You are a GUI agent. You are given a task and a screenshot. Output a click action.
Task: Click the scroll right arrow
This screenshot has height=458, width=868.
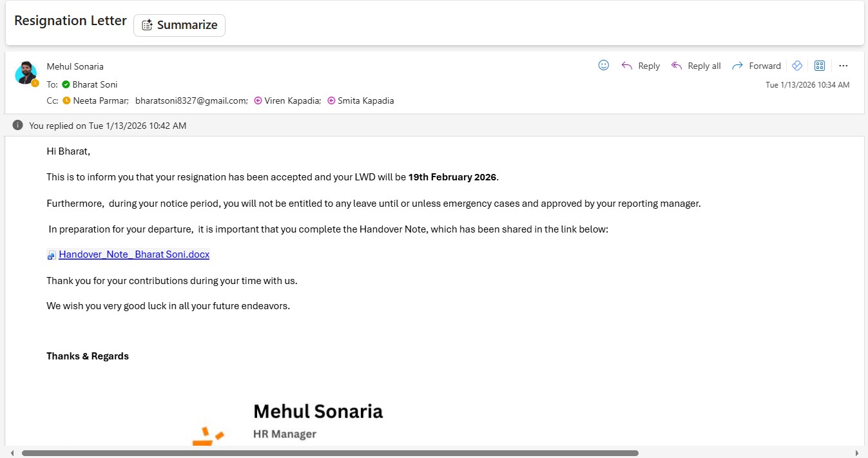point(856,453)
